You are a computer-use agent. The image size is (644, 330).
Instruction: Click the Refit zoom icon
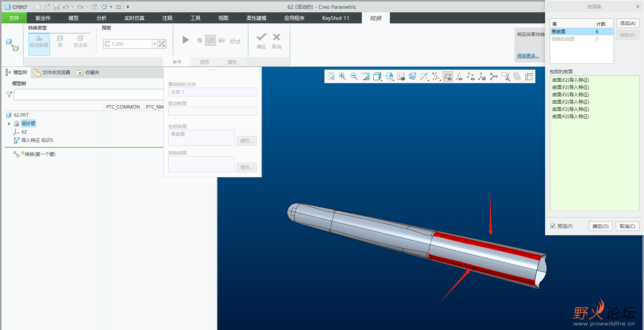(x=331, y=77)
